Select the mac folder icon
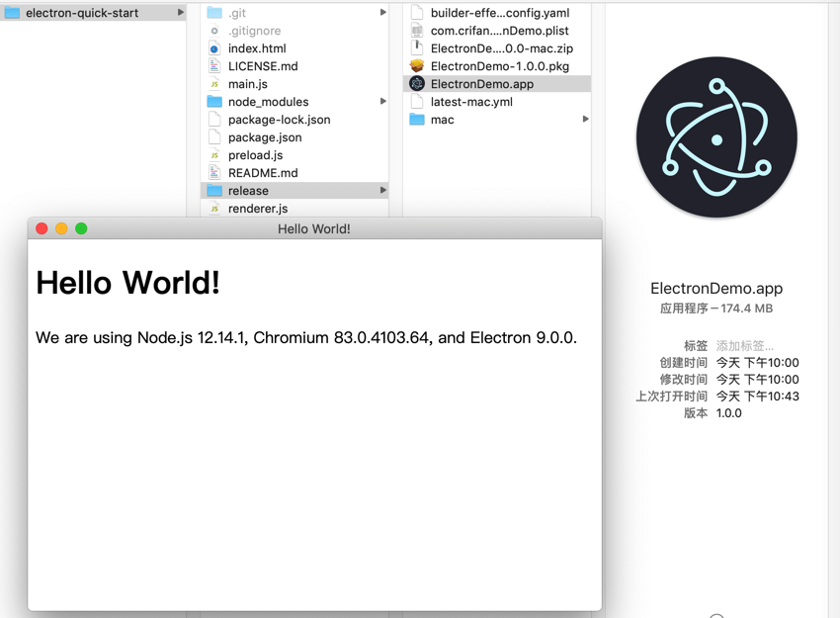840x618 pixels. tap(417, 119)
